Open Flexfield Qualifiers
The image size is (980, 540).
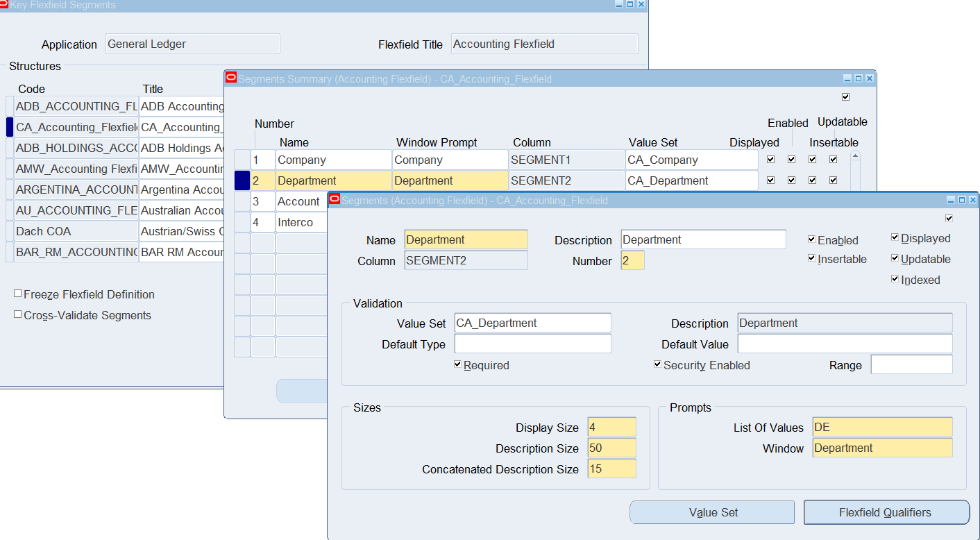(886, 512)
